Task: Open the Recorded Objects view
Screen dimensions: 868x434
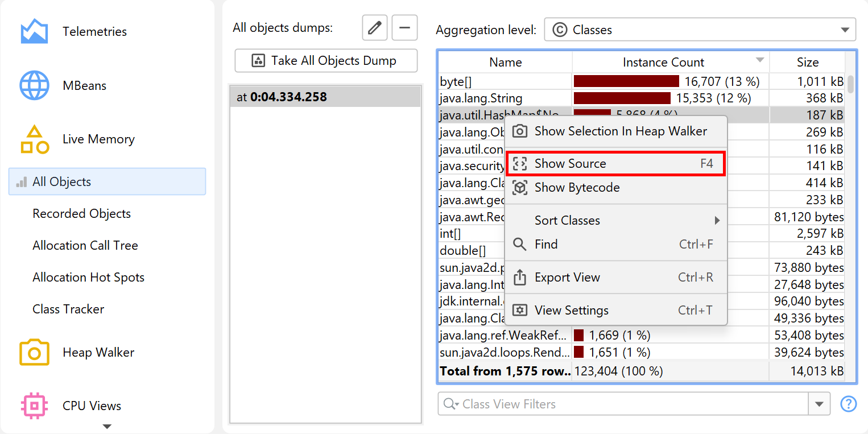Action: tap(82, 214)
